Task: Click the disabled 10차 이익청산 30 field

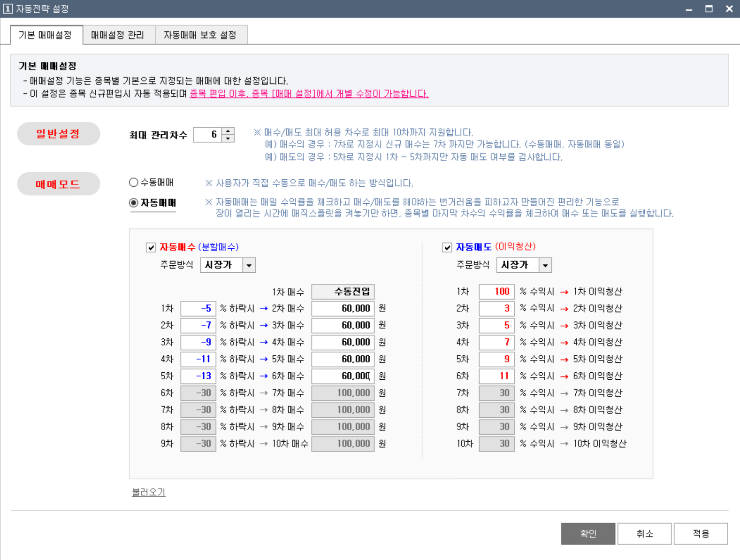Action: [496, 444]
